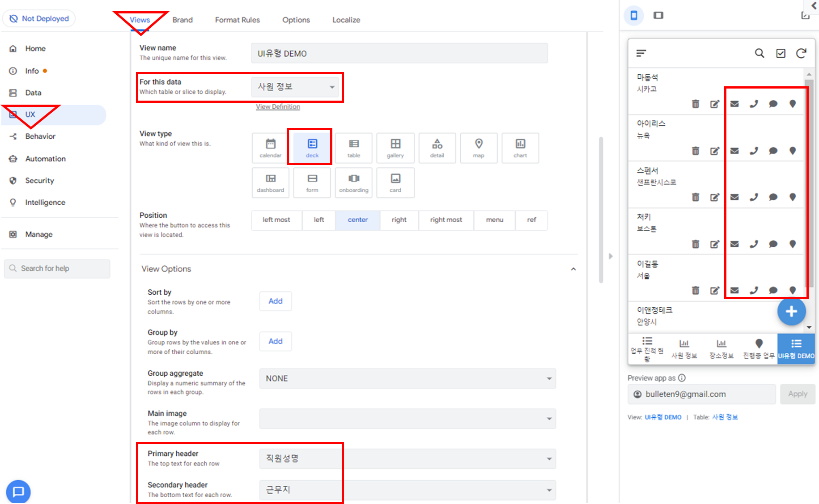Click the Apply button below the preview
Image resolution: width=819 pixels, height=504 pixels.
point(798,394)
